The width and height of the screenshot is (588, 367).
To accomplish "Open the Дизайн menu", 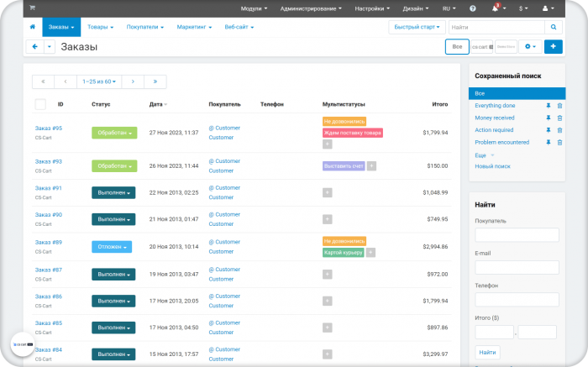I will 416,8.
